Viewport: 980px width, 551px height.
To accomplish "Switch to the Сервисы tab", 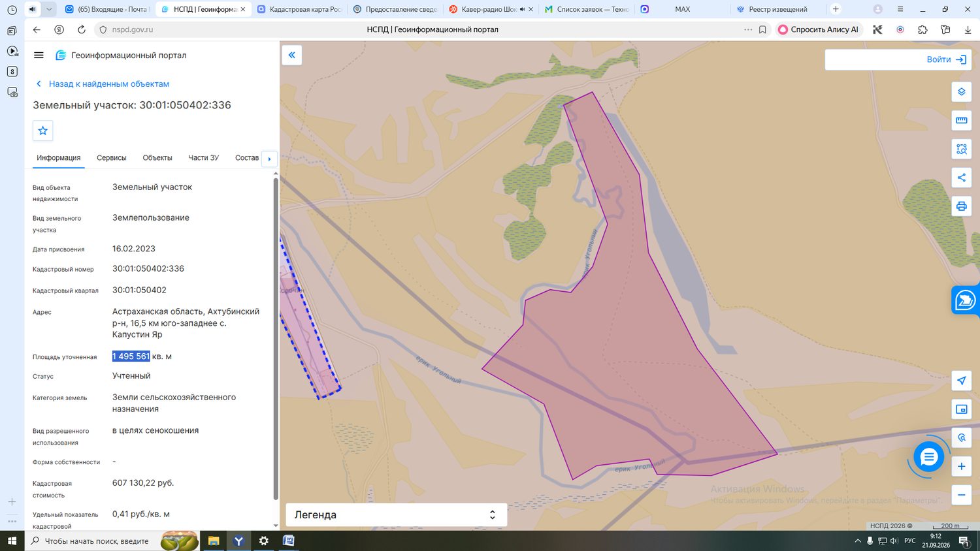I will pos(112,158).
